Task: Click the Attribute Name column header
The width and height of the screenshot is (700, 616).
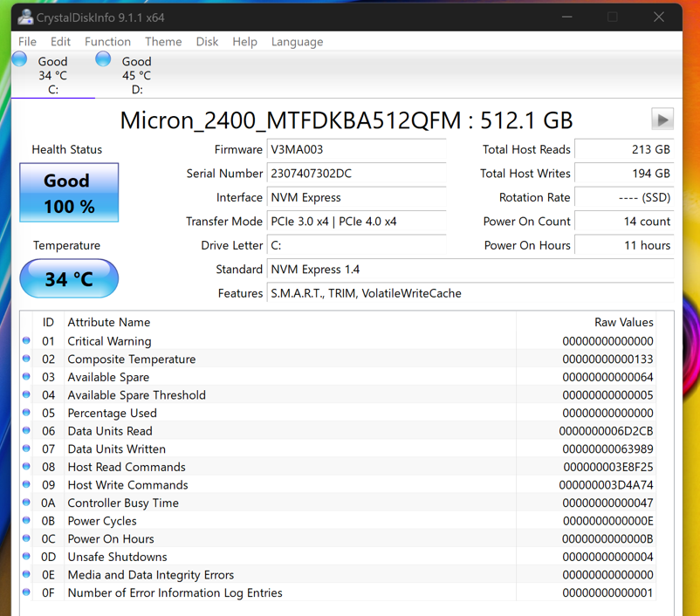Action: coord(290,322)
